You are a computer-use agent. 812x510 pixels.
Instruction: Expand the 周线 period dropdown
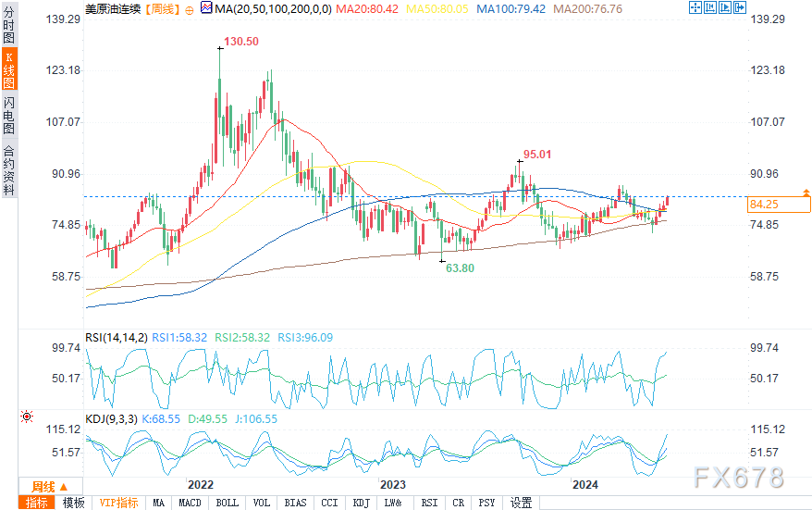[x=50, y=487]
